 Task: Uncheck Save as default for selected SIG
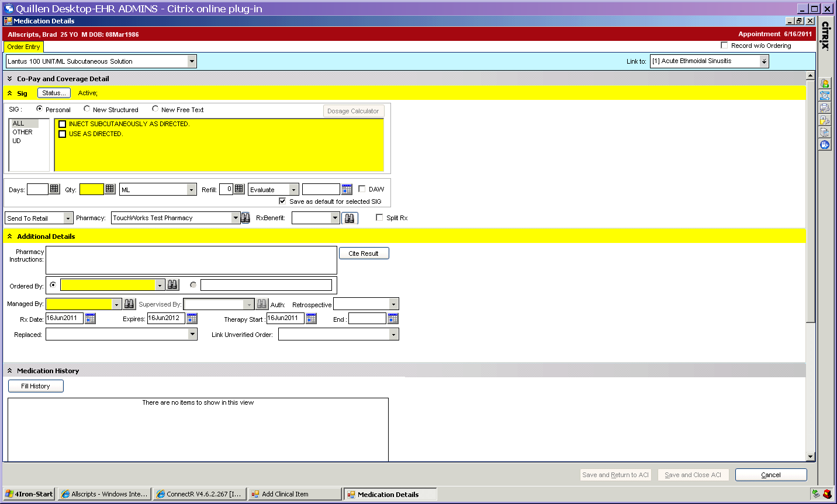(x=282, y=201)
